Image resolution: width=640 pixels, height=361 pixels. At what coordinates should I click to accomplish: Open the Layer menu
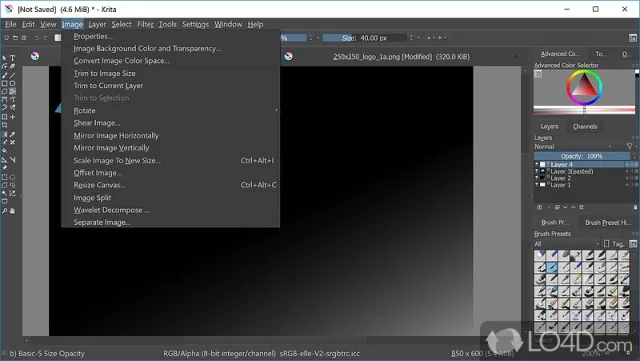pyautogui.click(x=97, y=25)
